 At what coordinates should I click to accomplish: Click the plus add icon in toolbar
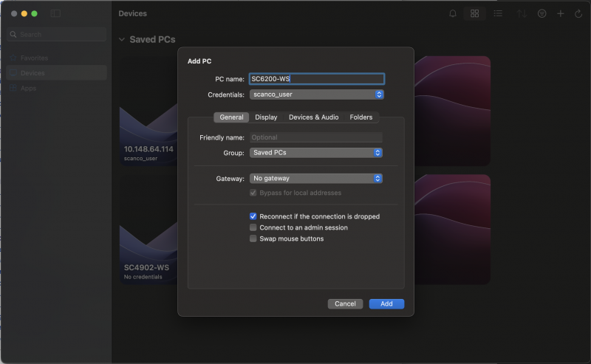tap(561, 13)
